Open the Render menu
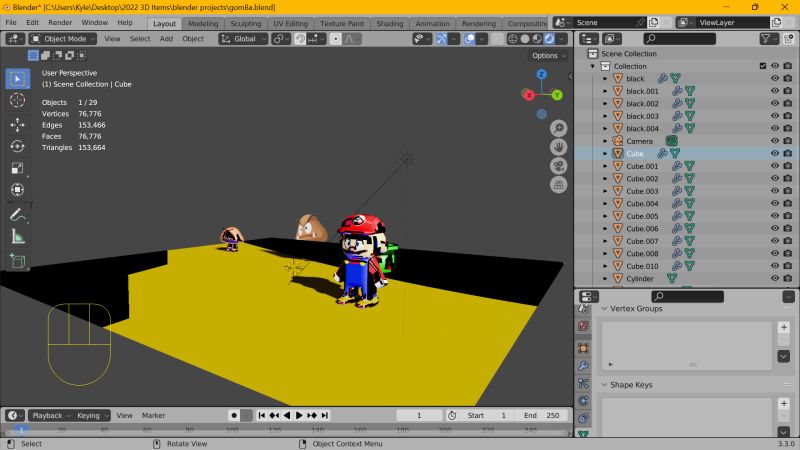The image size is (800, 450). tap(60, 23)
